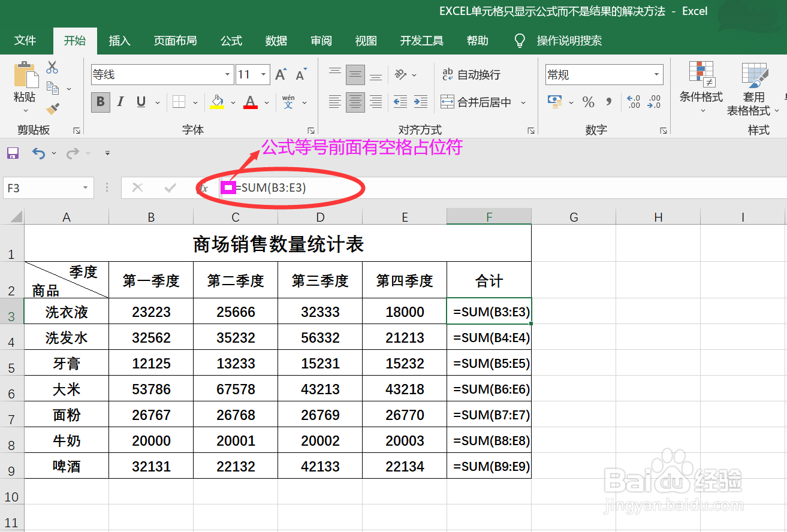Select cell containing 67578

point(236,389)
